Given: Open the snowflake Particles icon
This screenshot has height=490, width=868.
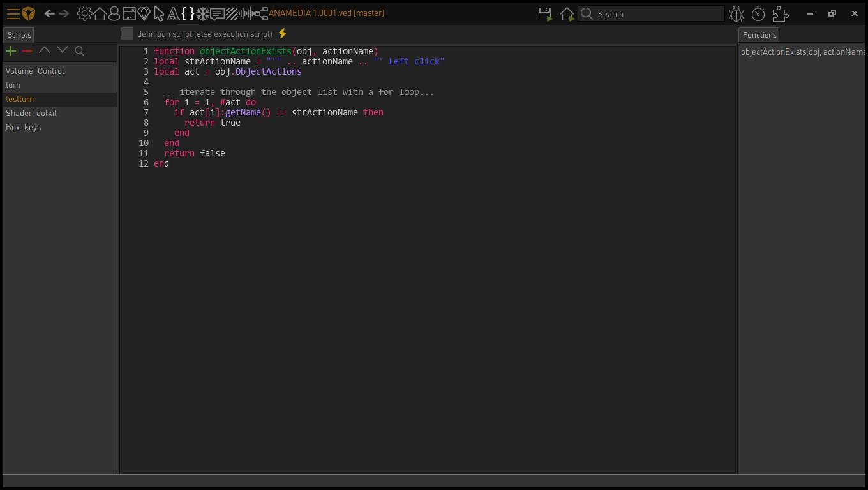Looking at the screenshot, I should tap(203, 13).
